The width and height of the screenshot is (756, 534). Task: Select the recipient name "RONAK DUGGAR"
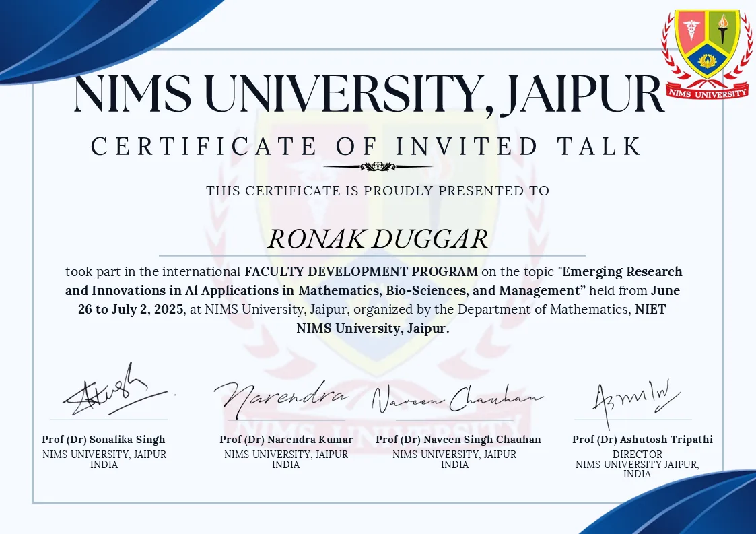click(x=378, y=239)
